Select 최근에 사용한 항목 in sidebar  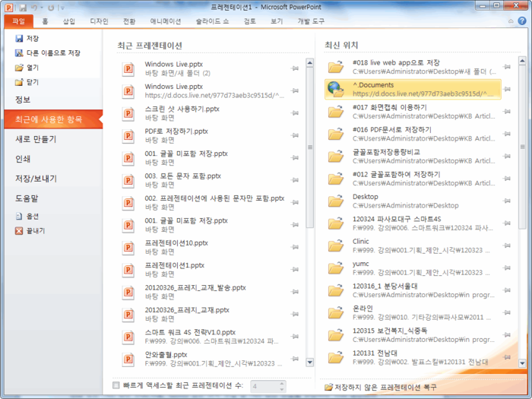pyautogui.click(x=54, y=119)
